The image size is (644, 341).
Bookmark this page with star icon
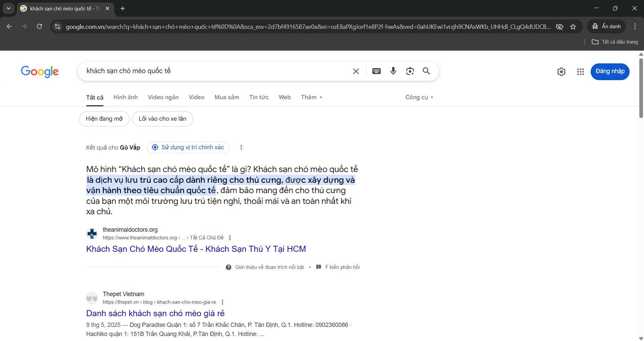573,26
